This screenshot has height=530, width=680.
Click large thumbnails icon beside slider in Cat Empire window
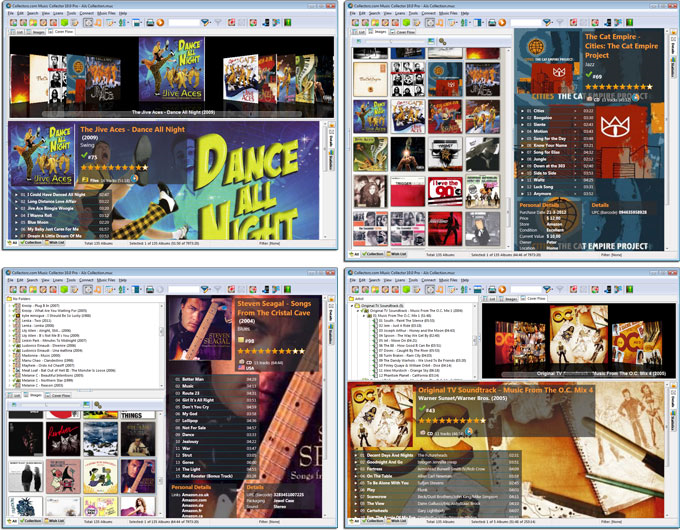click(431, 41)
